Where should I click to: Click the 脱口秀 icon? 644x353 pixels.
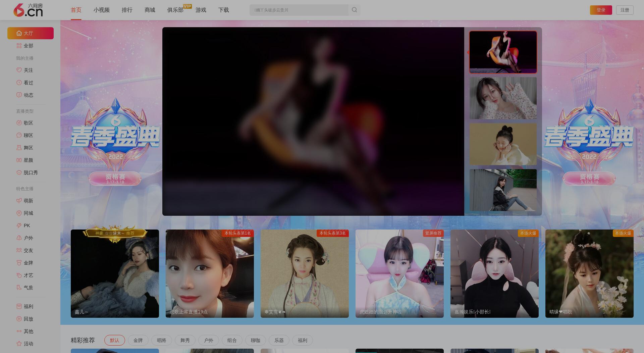coord(19,172)
